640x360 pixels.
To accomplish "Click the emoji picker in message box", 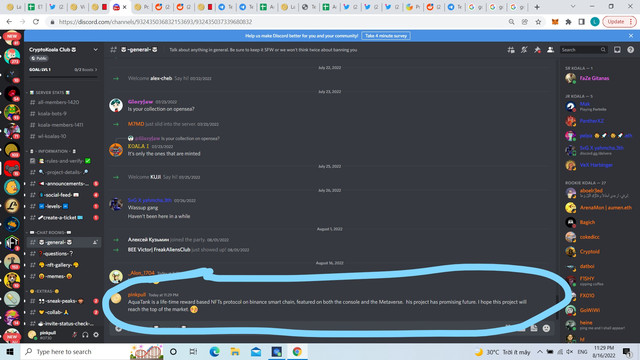I will (546, 328).
